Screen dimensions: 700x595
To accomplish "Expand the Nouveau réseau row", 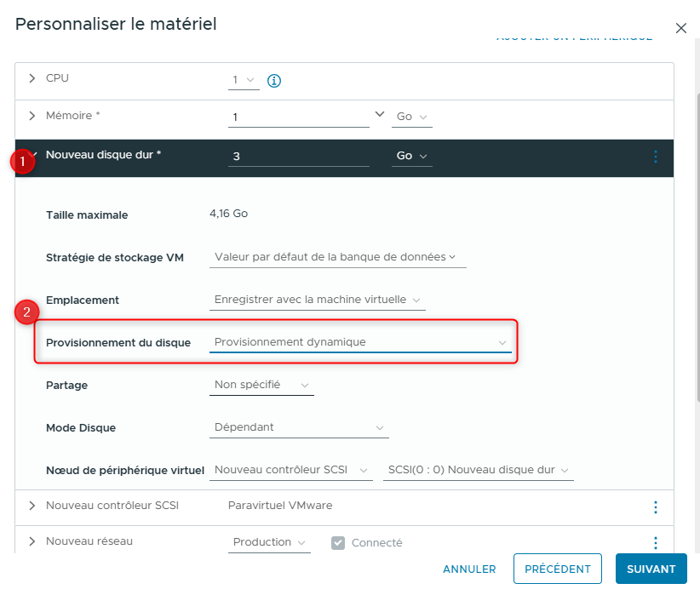I will coord(32,541).
